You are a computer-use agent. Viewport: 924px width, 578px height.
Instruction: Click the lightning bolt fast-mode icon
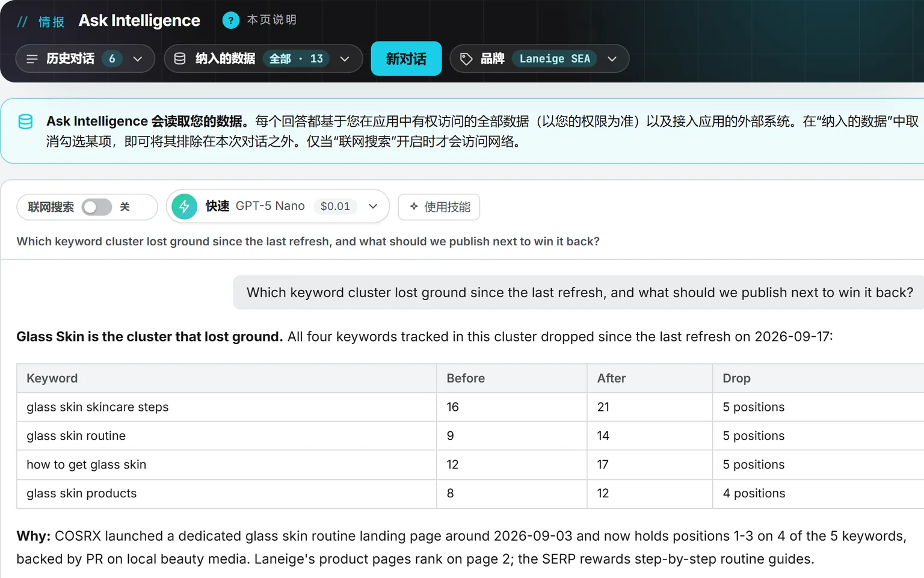tap(185, 207)
